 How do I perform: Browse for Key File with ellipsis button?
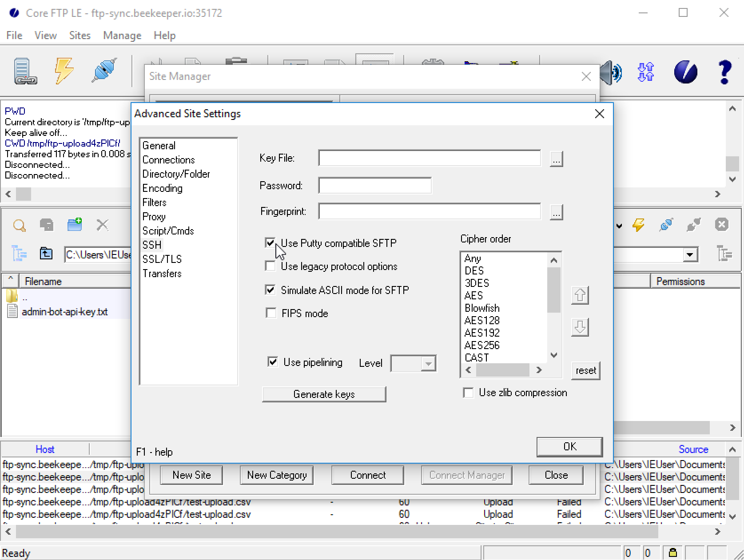(x=556, y=159)
